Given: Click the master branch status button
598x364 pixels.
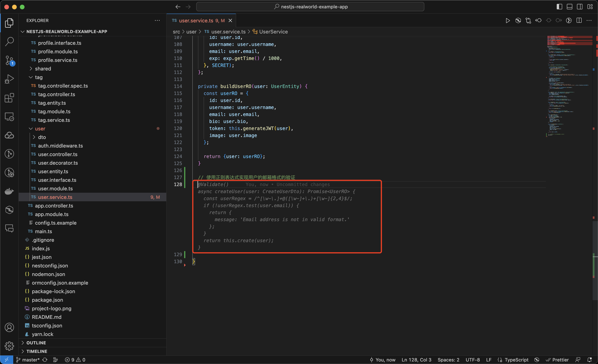Looking at the screenshot, I should click(x=27, y=360).
